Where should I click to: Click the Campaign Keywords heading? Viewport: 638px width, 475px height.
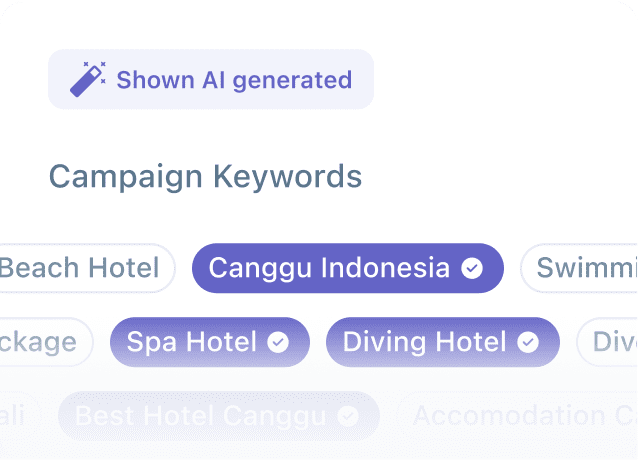(205, 177)
